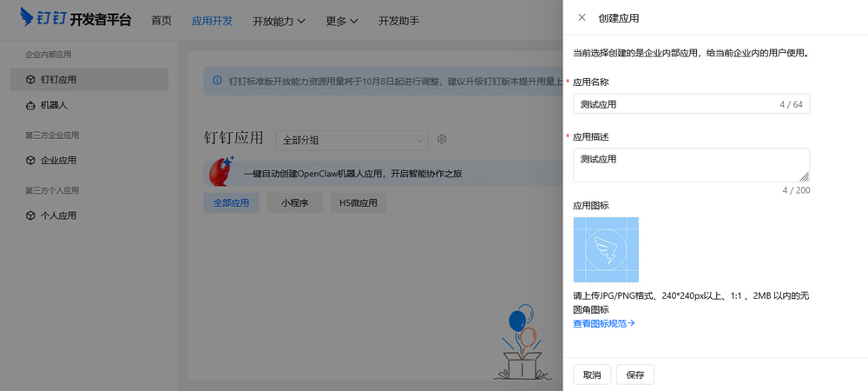
Task: Click the info icon in notice banner
Action: (217, 82)
